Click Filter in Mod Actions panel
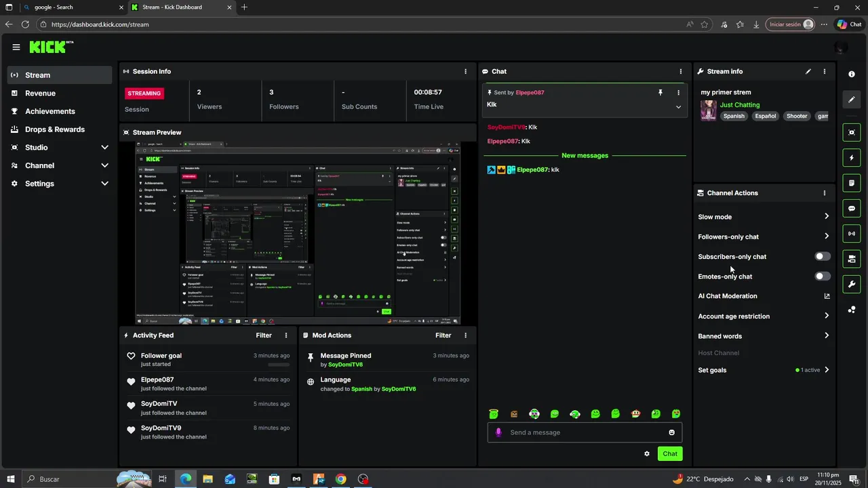Viewport: 868px width, 488px height. coord(443,335)
